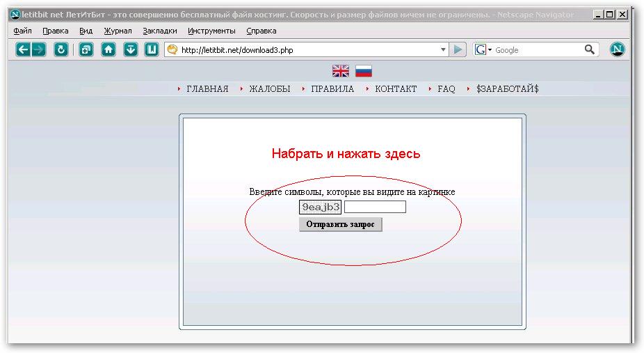Expand the search engine chooser arrow
The image size is (644, 353).
[490, 50]
